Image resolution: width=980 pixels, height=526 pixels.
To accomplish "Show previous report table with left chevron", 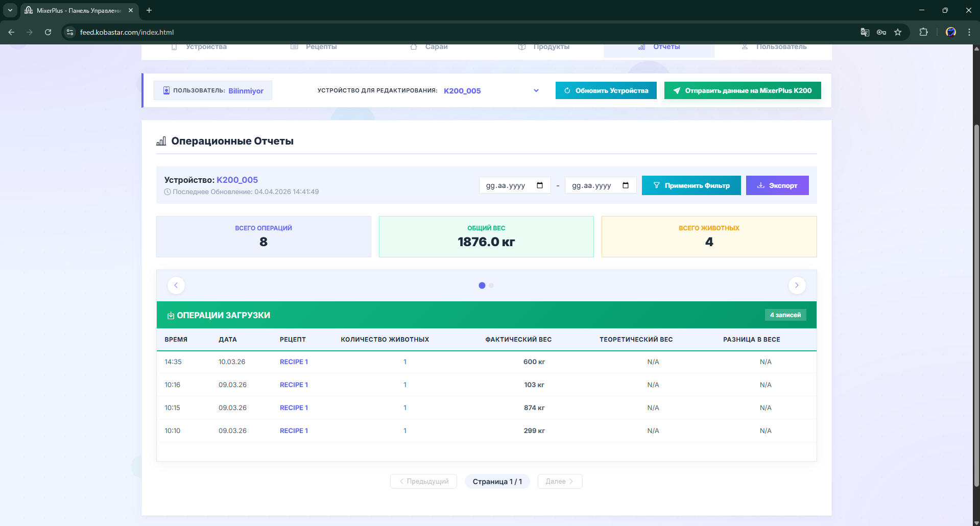I will tap(176, 285).
